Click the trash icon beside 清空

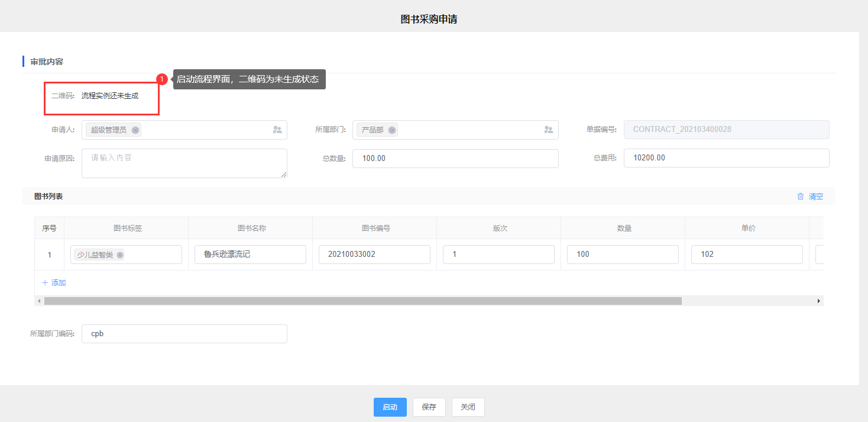tap(801, 196)
